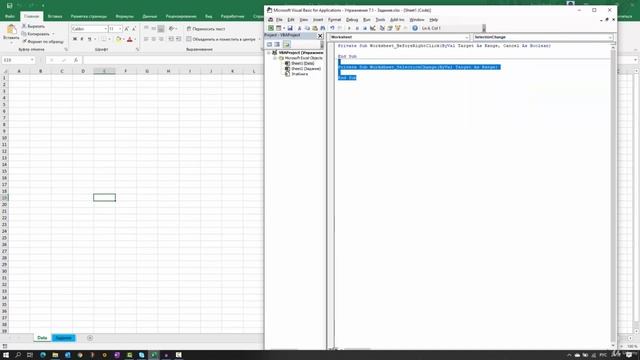Click Merge and Center (Объединить) in Excel
The image size is (640, 360).
point(221,39)
